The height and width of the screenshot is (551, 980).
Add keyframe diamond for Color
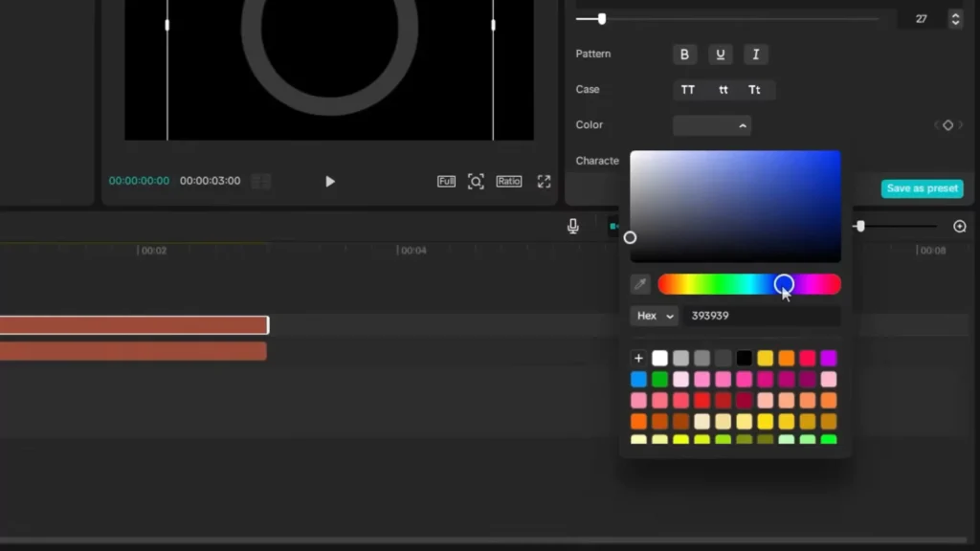pyautogui.click(x=947, y=125)
